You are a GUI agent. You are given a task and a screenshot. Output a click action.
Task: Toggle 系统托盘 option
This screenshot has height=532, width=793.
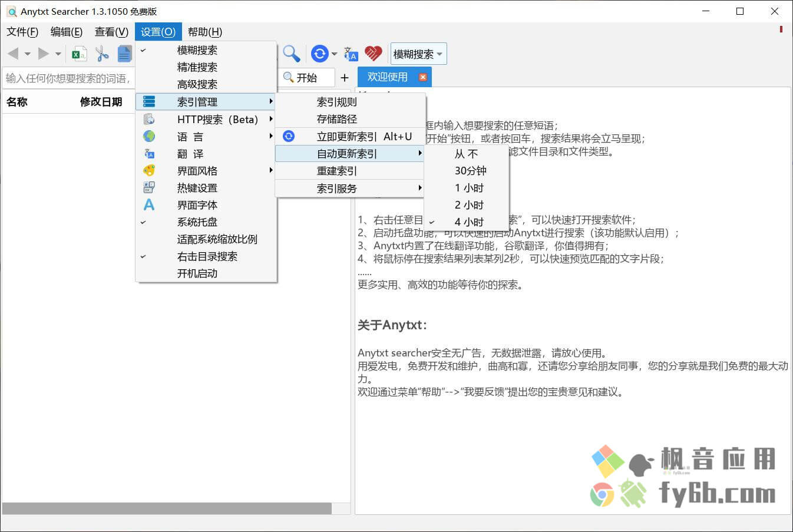click(x=206, y=222)
